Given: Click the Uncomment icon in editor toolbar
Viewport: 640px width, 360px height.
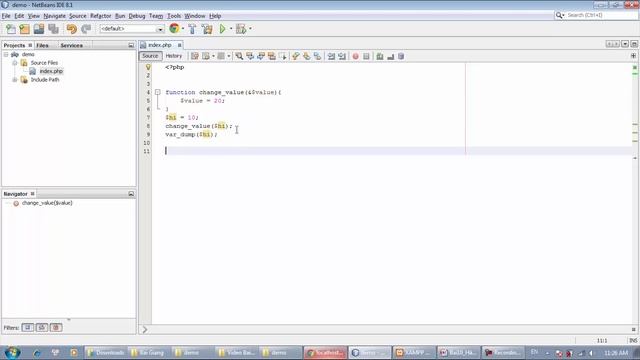Looking at the screenshot, I should [391, 56].
